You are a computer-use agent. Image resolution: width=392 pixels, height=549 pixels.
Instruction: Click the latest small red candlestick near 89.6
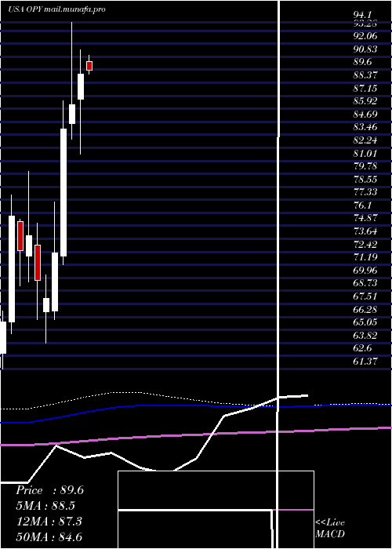click(89, 66)
